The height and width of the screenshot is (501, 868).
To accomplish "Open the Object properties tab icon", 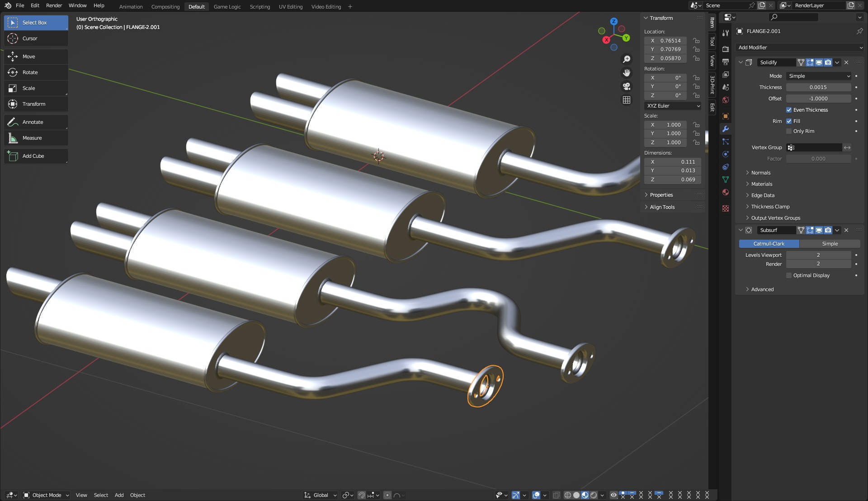I will [726, 116].
